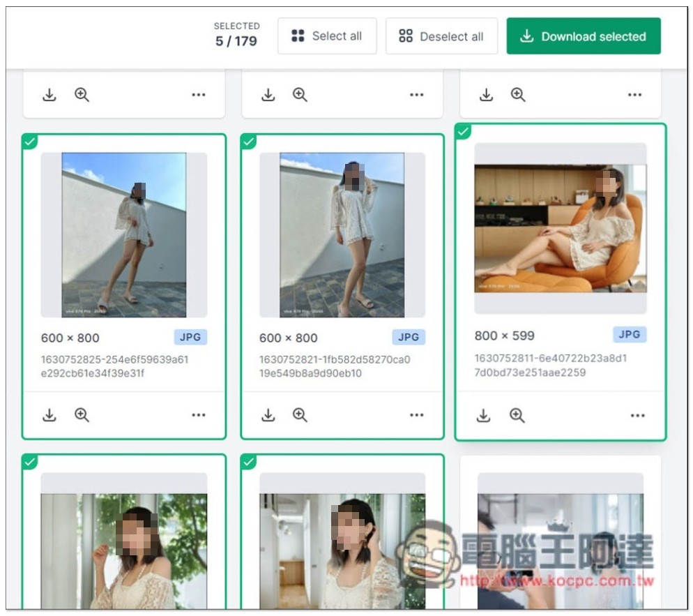
Task: Open the three-dot menu on the 1630752825 card
Action: (x=199, y=415)
